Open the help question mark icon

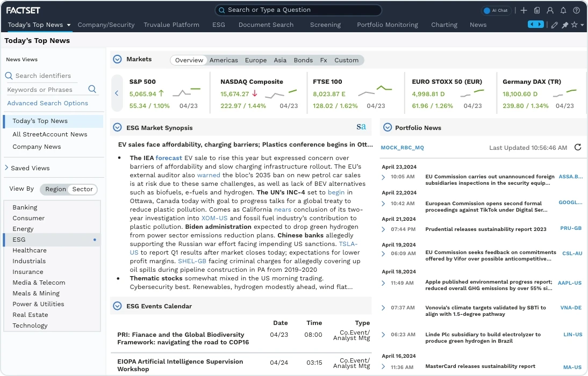tap(576, 10)
